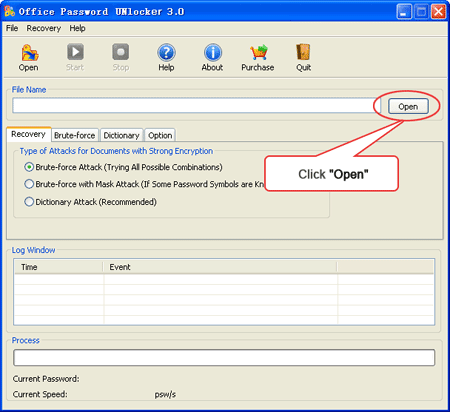Viewport: 450px width, 412px height.
Task: Select the Brute-force Attack radio option
Action: [29, 167]
